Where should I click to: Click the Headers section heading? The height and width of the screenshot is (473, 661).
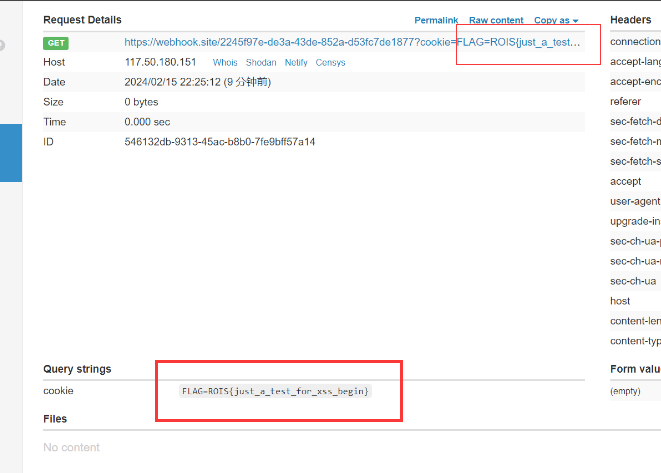(x=631, y=20)
